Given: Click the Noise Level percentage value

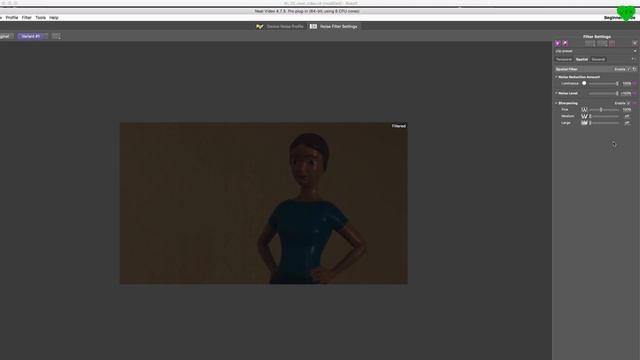Looking at the screenshot, I should [x=626, y=93].
